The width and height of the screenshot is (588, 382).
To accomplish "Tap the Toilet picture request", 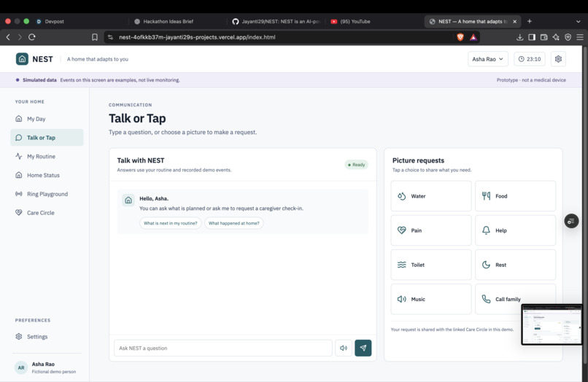I will tap(431, 265).
